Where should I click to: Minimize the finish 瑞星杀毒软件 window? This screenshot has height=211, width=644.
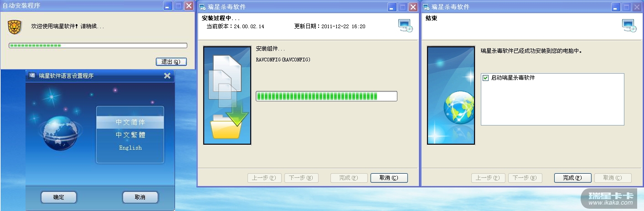click(x=616, y=7)
